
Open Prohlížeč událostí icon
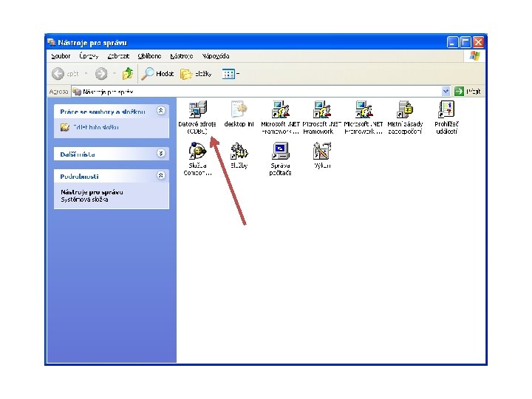(x=446, y=117)
